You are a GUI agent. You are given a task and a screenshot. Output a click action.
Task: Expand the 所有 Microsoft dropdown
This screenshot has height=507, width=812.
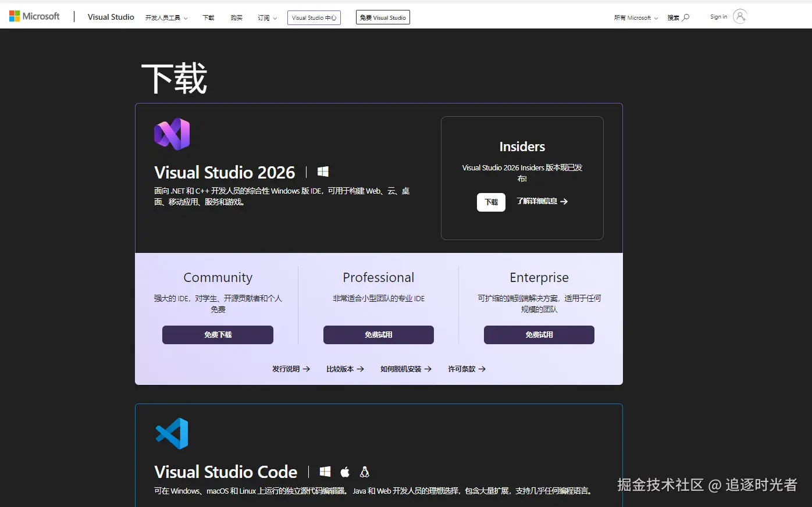coord(636,18)
